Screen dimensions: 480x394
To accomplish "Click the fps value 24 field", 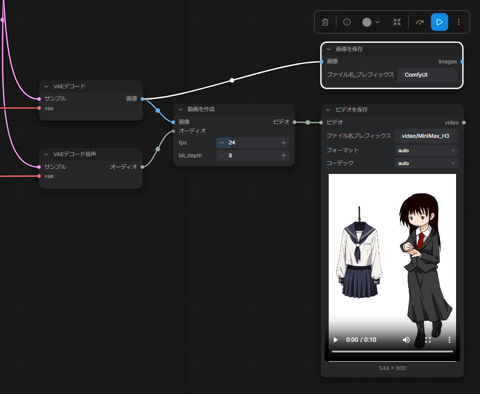I will (x=253, y=143).
